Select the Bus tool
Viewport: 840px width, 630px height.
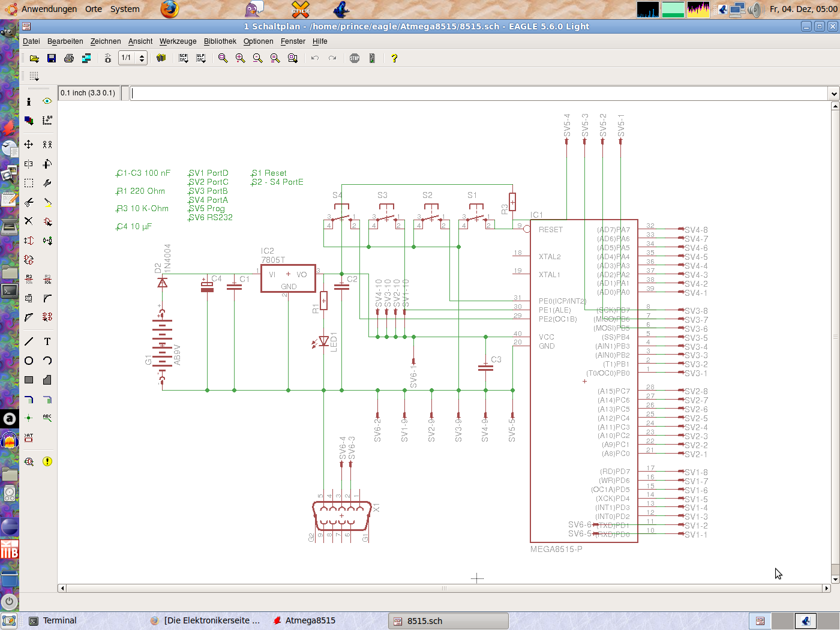tap(29, 399)
